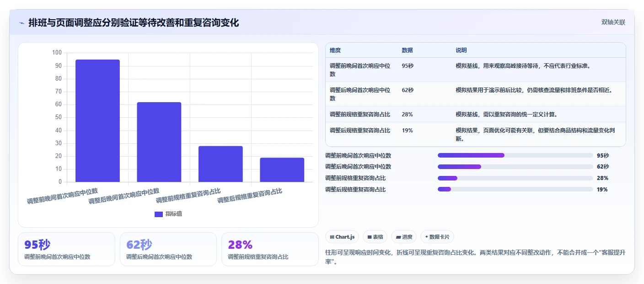
Task: Click the 62秒 progress bar track
Action: click(x=515, y=167)
